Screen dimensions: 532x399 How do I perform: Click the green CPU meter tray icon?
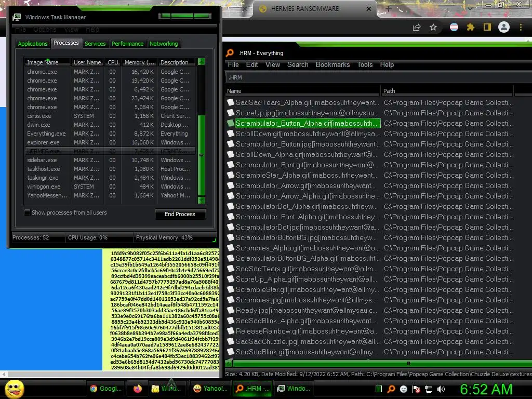379,389
